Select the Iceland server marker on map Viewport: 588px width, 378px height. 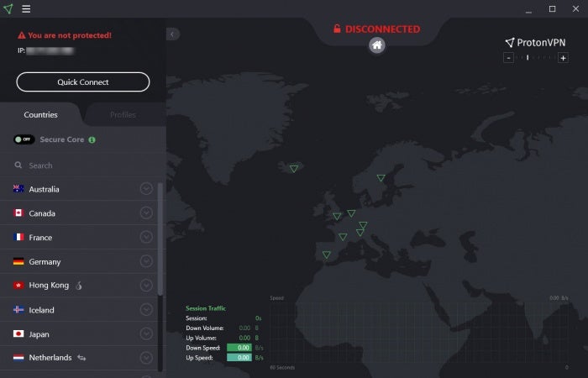pyautogui.click(x=294, y=169)
